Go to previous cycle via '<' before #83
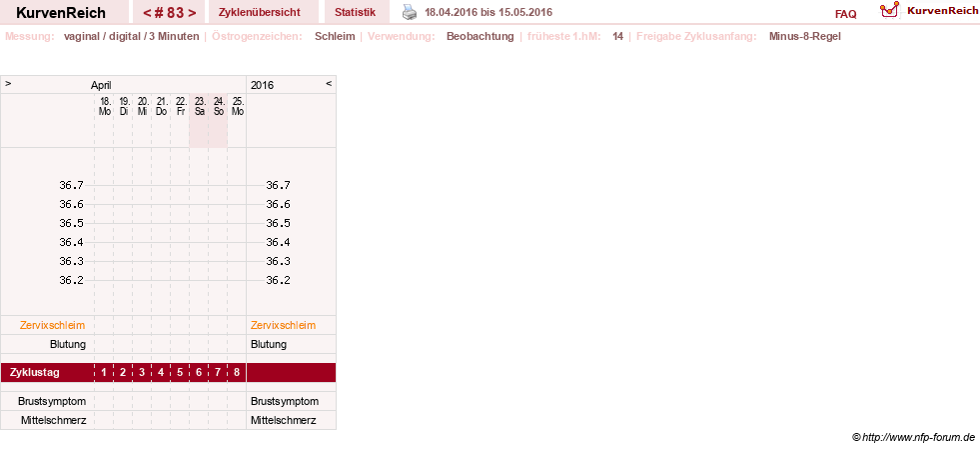 (x=146, y=13)
